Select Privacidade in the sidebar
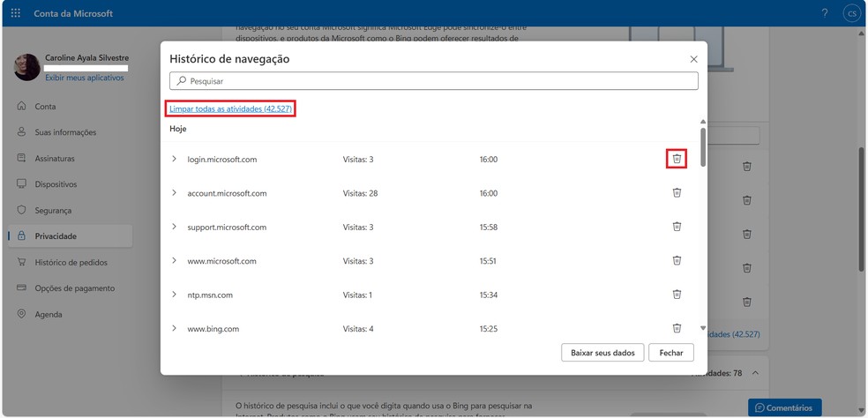Image resolution: width=868 pixels, height=418 pixels. tap(70, 235)
